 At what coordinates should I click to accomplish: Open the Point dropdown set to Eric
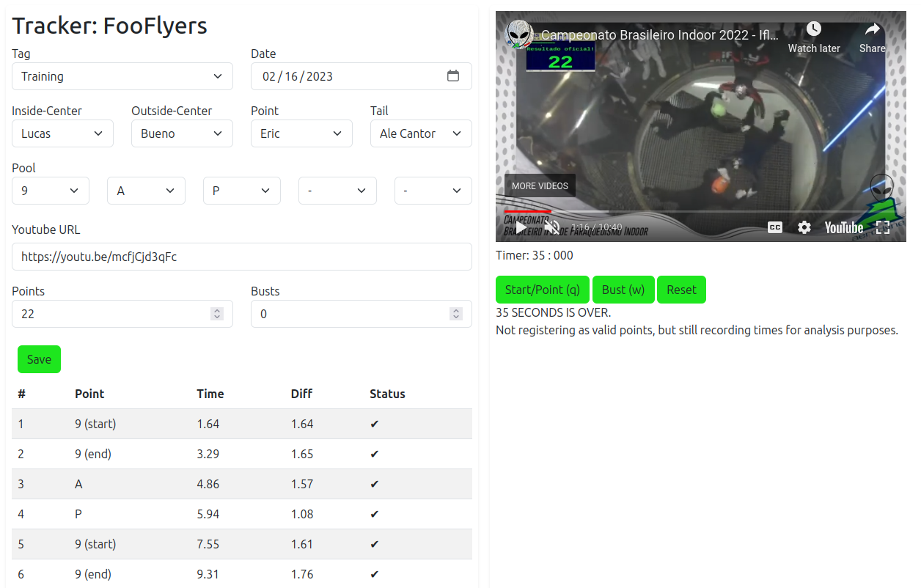[301, 133]
